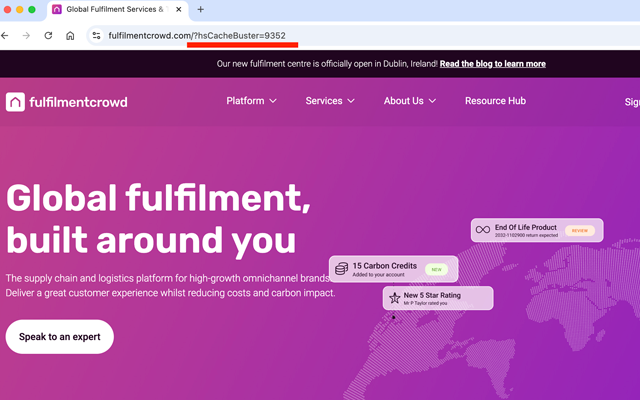The image size is (640, 400).
Task: Click the Dublin fulfilment centre announcement text
Action: pos(327,64)
